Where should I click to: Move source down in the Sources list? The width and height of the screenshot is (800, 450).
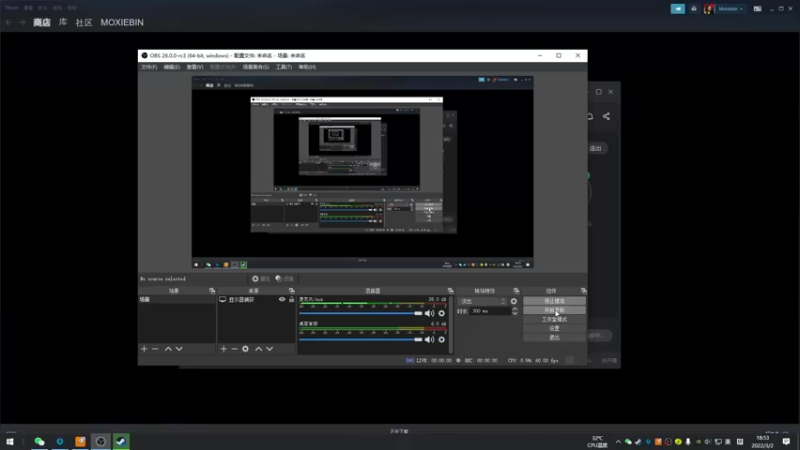tap(269, 349)
